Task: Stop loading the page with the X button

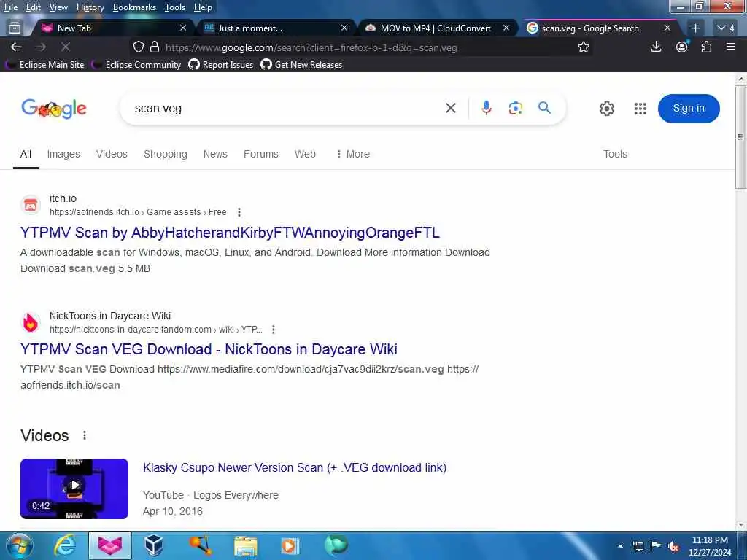Action: pyautogui.click(x=66, y=47)
